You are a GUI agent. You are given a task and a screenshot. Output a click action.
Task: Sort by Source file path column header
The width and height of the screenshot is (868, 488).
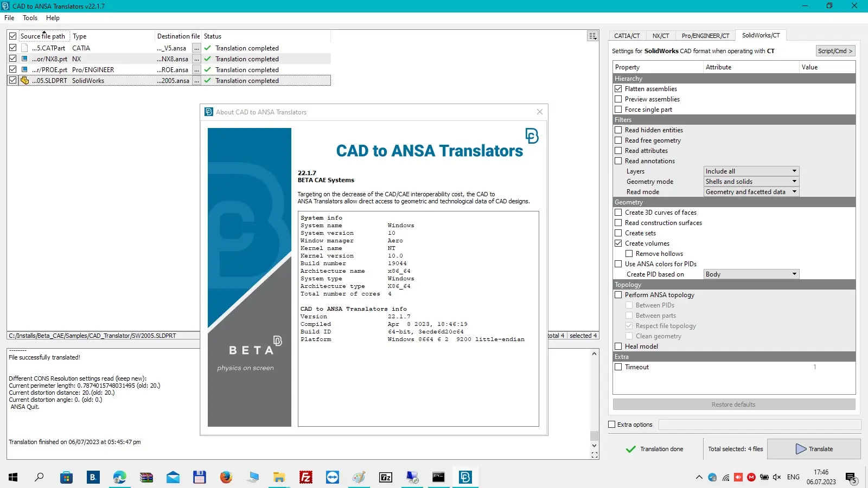[43, 36]
